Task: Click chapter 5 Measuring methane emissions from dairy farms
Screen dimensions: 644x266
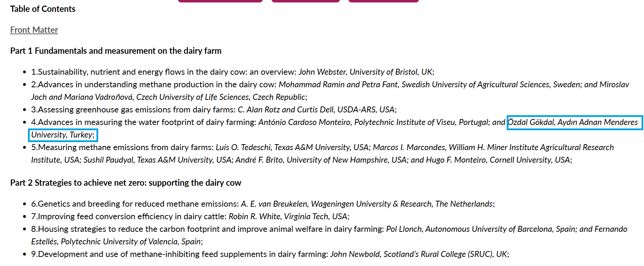Action: point(122,147)
